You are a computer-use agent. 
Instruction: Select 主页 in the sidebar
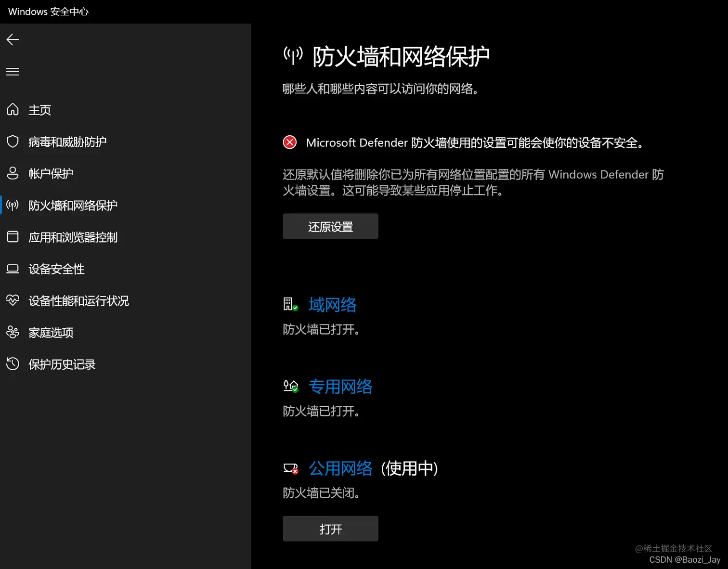39,110
